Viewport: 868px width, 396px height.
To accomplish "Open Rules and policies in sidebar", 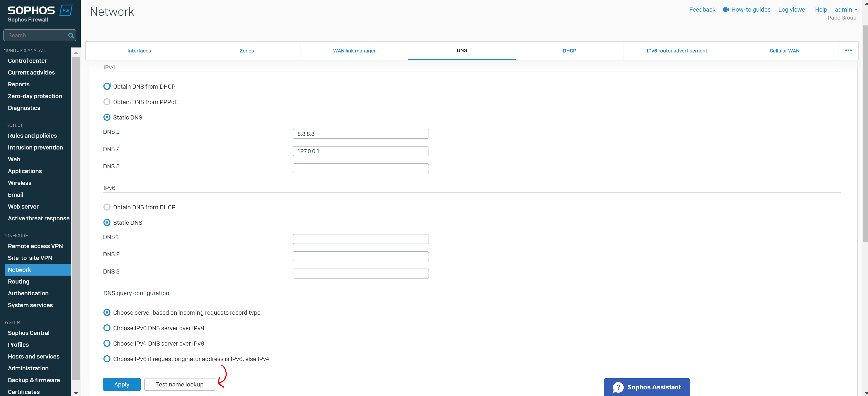I will pos(32,136).
